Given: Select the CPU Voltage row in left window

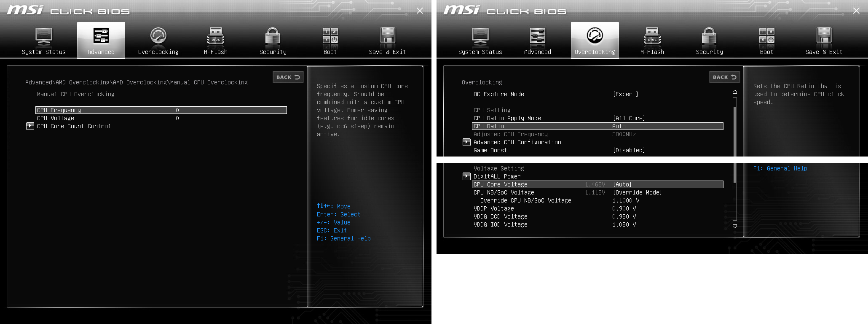Looking at the screenshot, I should (x=161, y=118).
